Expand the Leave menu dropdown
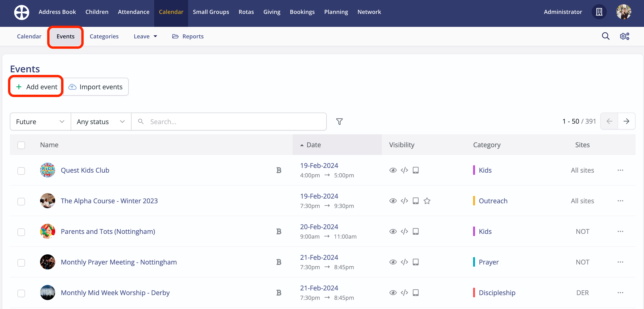This screenshot has width=644, height=309. (x=145, y=37)
